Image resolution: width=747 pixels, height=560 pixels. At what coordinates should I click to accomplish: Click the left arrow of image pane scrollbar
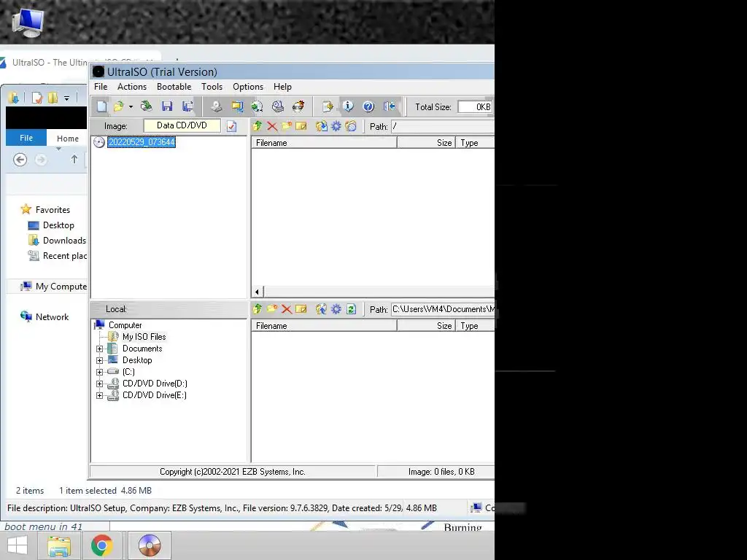[258, 292]
